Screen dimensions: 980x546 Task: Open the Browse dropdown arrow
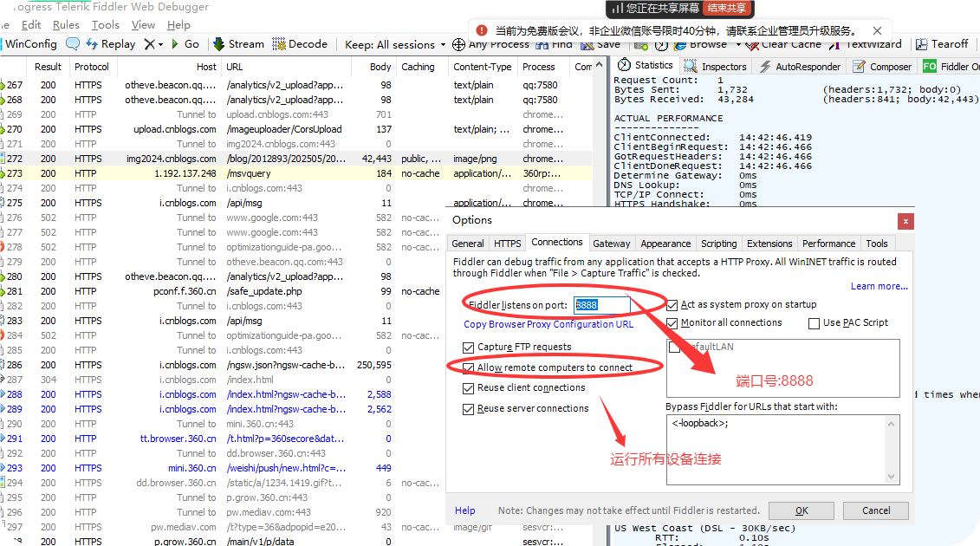pos(738,46)
